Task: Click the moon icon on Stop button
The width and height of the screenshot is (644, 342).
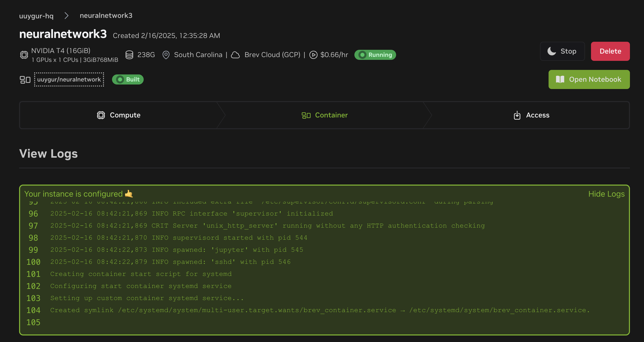Action: pyautogui.click(x=552, y=51)
